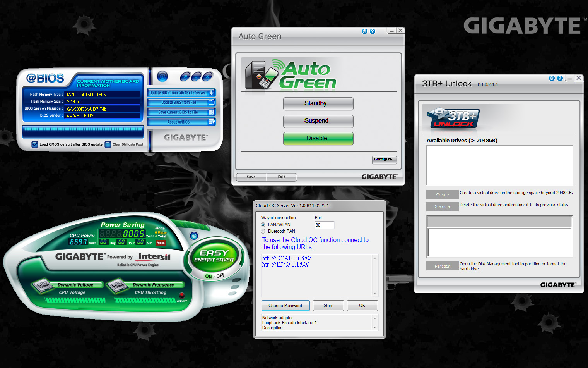Click the CPU Throttling level bar
The image size is (588, 368).
(145, 300)
